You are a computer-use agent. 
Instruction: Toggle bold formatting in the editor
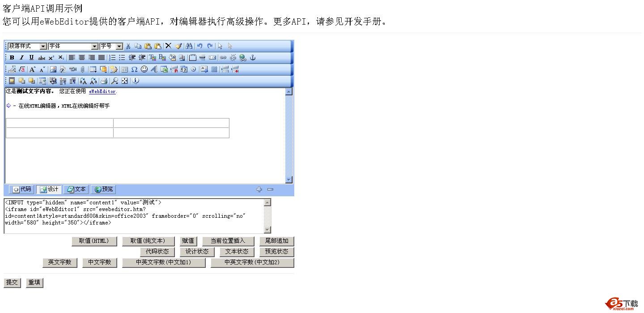12,57
